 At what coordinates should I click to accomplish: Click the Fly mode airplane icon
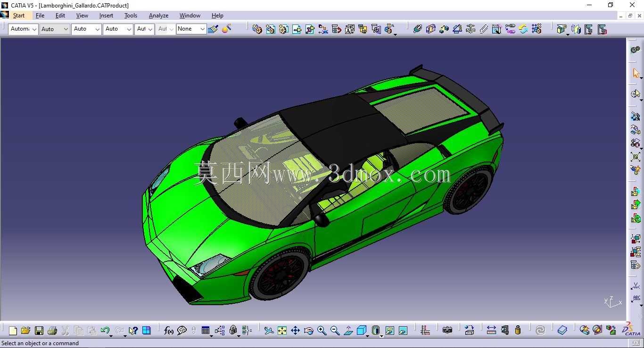pos(269,331)
